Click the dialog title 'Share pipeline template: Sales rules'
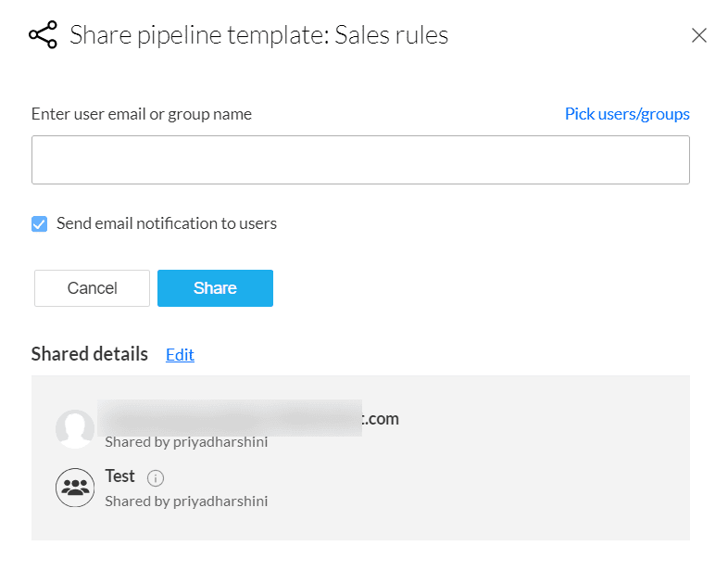 [258, 35]
